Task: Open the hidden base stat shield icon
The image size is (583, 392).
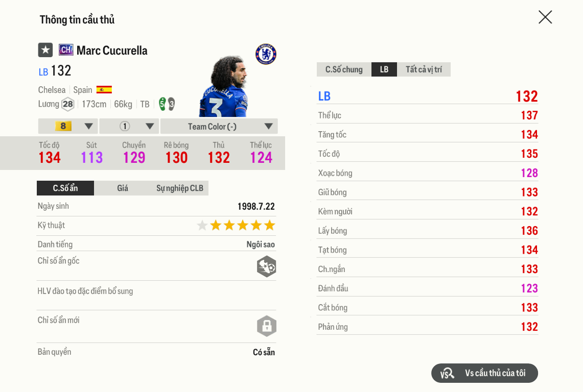Action: coord(267,266)
